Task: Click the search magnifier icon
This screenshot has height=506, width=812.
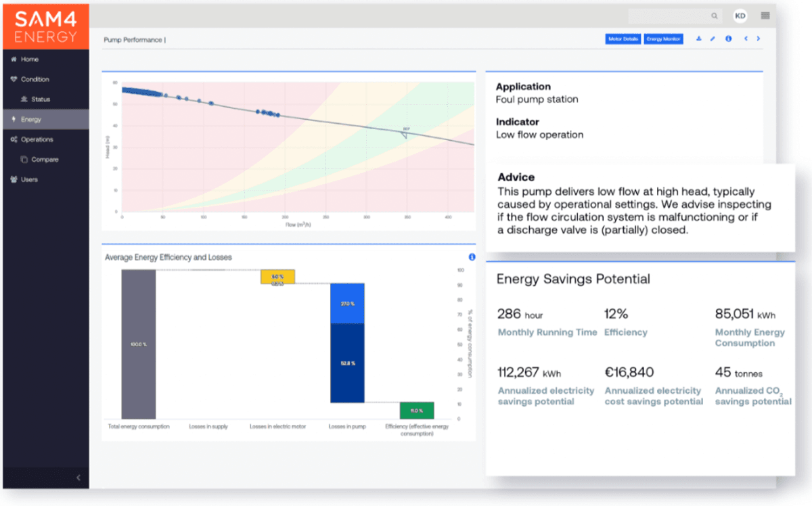Action: [x=715, y=16]
